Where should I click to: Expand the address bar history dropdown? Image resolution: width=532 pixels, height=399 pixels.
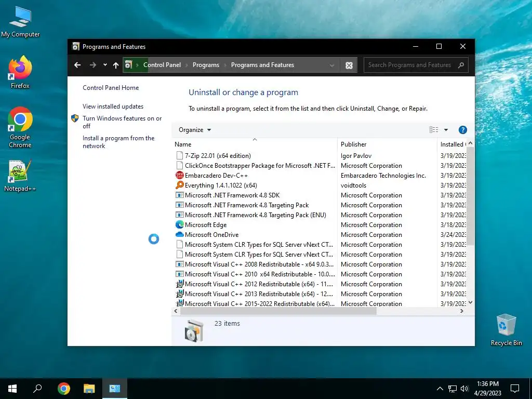click(x=332, y=65)
